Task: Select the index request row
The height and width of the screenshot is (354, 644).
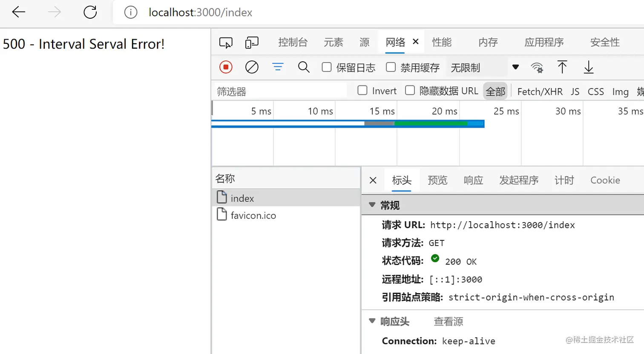Action: point(286,198)
